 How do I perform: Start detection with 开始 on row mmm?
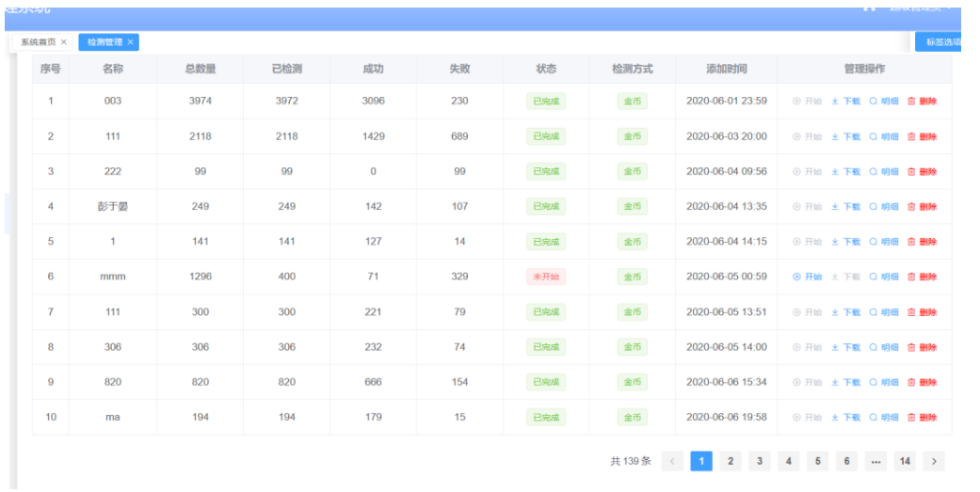(807, 277)
